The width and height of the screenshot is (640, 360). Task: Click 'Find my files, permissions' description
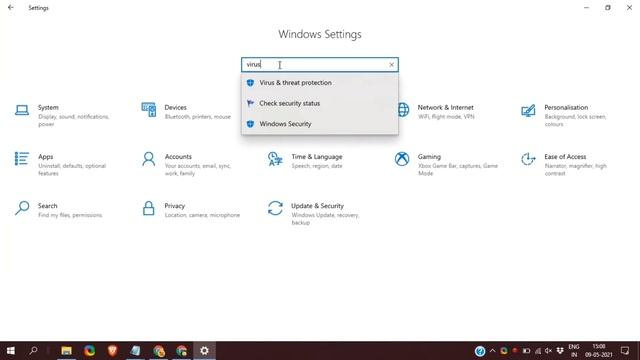coord(70,215)
